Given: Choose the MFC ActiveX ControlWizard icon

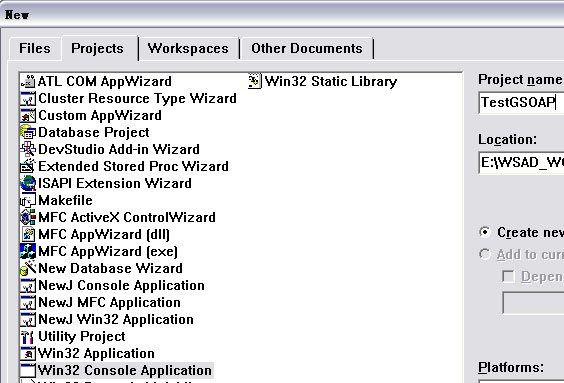Looking at the screenshot, I should click(x=28, y=217).
